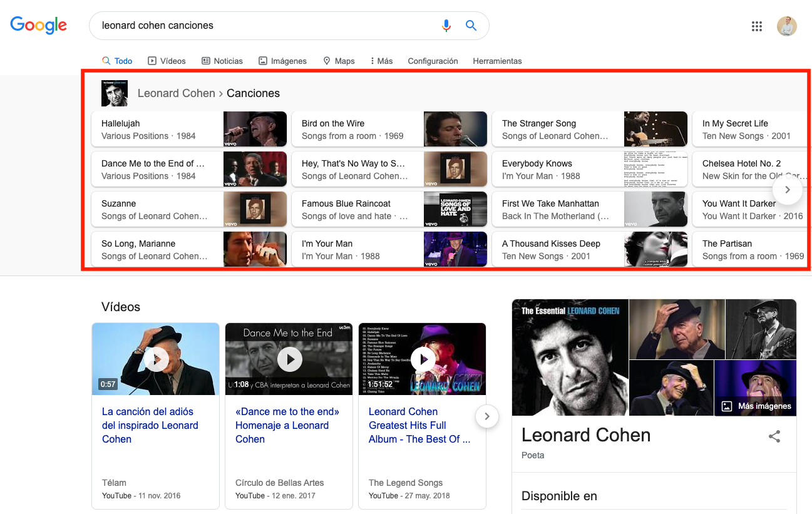Play the 1:51:52 Greatest Hits video
Image resolution: width=812 pixels, height=514 pixels.
[423, 359]
